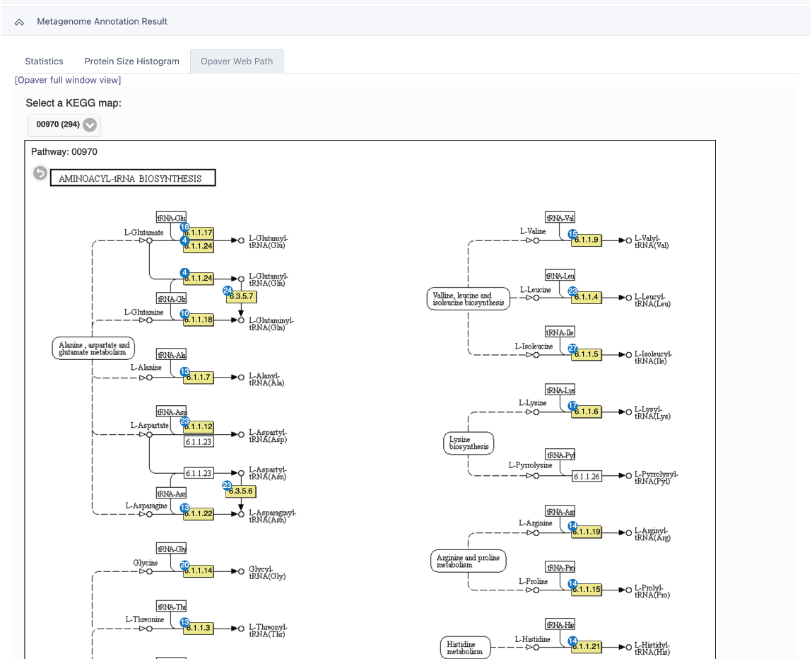
Task: Open the Histidine metabolism map node
Action: point(465,648)
